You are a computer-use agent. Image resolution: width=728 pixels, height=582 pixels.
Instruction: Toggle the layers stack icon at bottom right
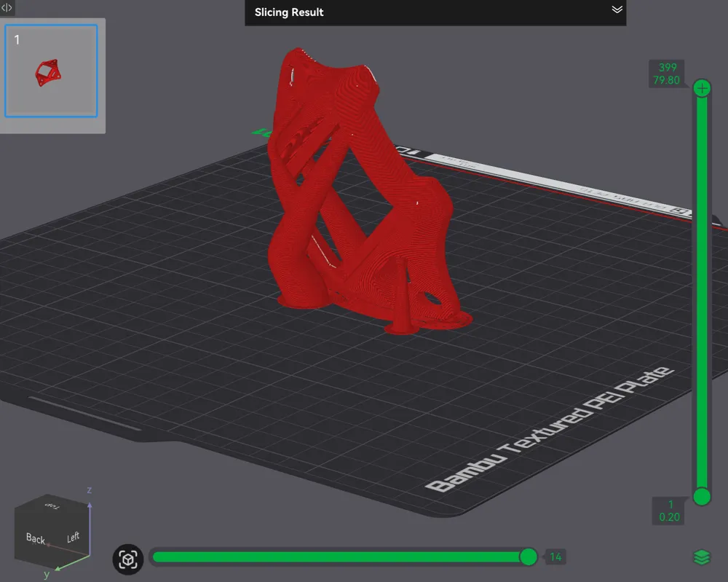point(702,557)
